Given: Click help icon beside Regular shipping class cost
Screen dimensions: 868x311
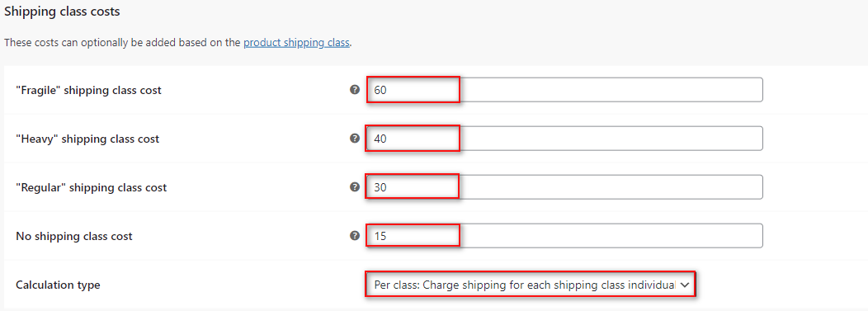Looking at the screenshot, I should (x=356, y=187).
